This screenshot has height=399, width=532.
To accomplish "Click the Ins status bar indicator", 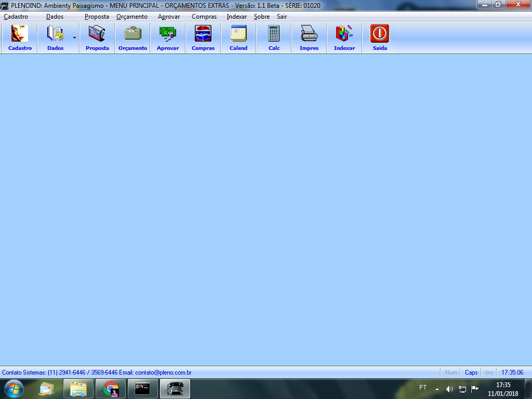I will coord(489,373).
